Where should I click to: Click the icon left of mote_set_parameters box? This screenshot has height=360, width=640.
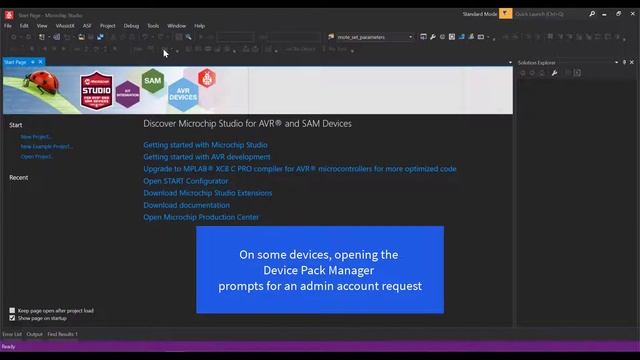click(331, 37)
